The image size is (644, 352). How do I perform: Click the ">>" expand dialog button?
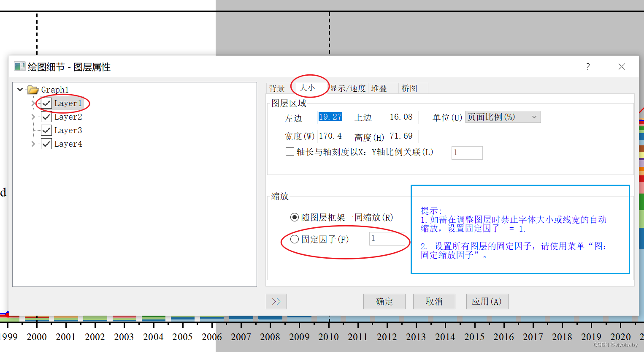(x=276, y=301)
